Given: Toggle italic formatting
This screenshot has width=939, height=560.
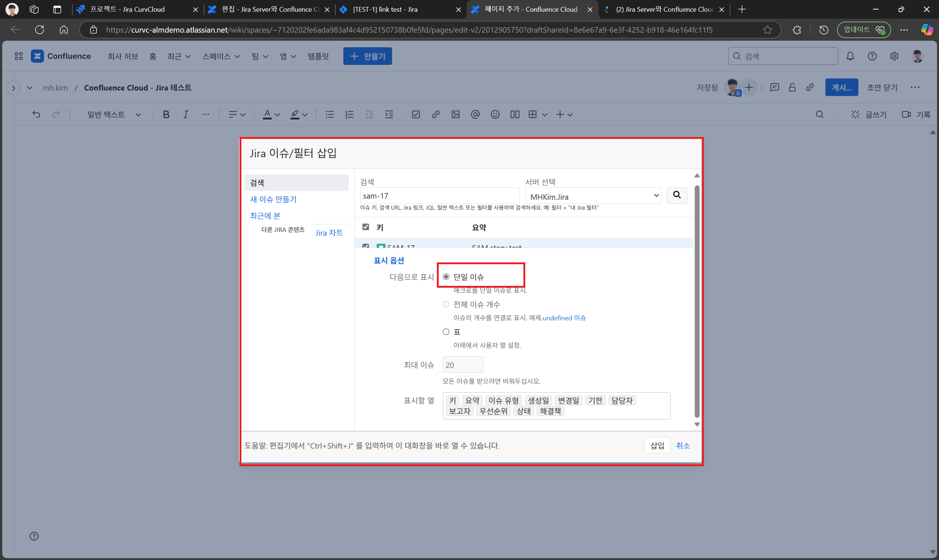Looking at the screenshot, I should pos(186,114).
